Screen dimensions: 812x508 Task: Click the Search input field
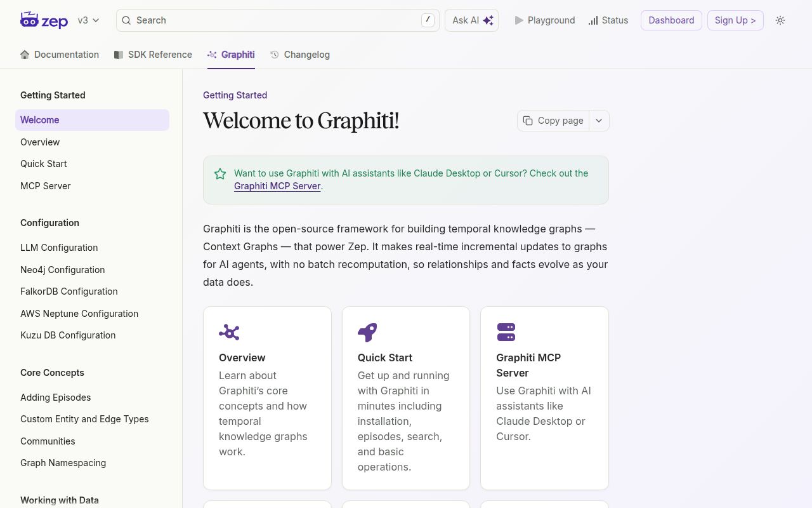click(278, 20)
